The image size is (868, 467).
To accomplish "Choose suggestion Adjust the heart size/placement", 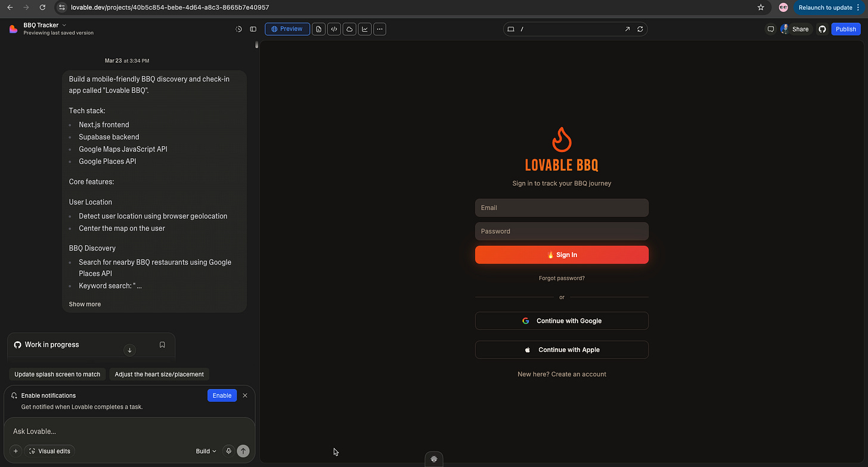I will (x=159, y=375).
